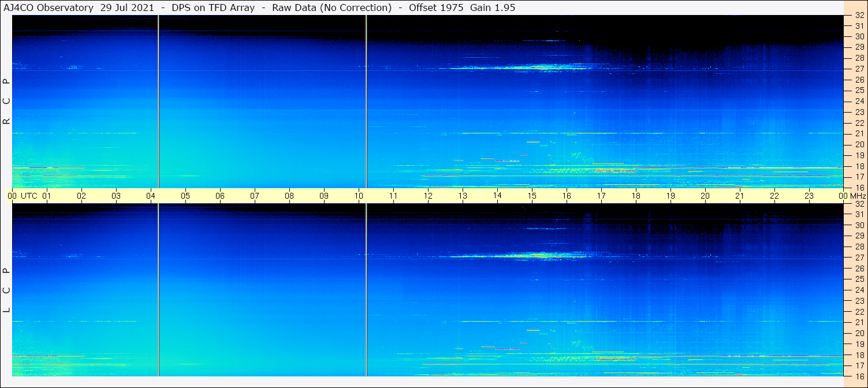Click the 17 MHz label of RCP panel
The height and width of the screenshot is (388, 868).
click(859, 177)
